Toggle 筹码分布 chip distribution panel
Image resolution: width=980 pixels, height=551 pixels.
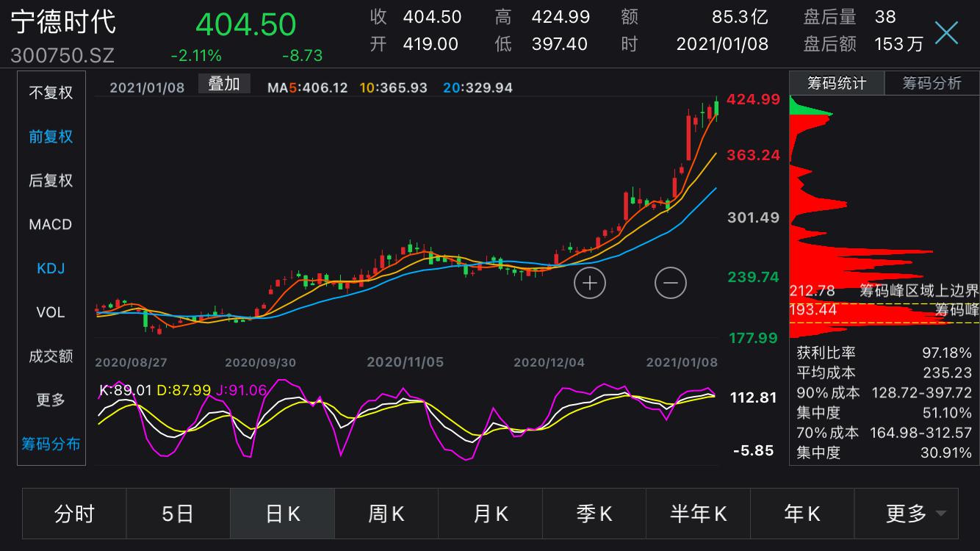(x=51, y=444)
